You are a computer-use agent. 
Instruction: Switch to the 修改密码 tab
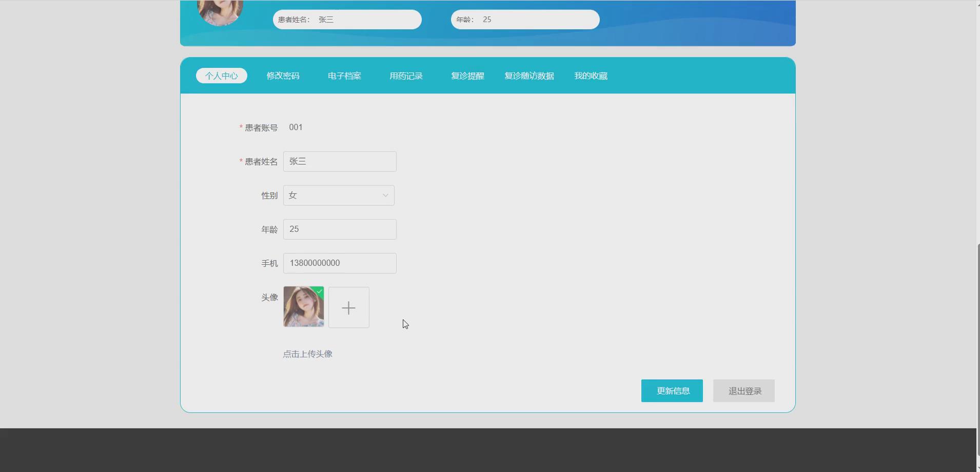pos(283,75)
